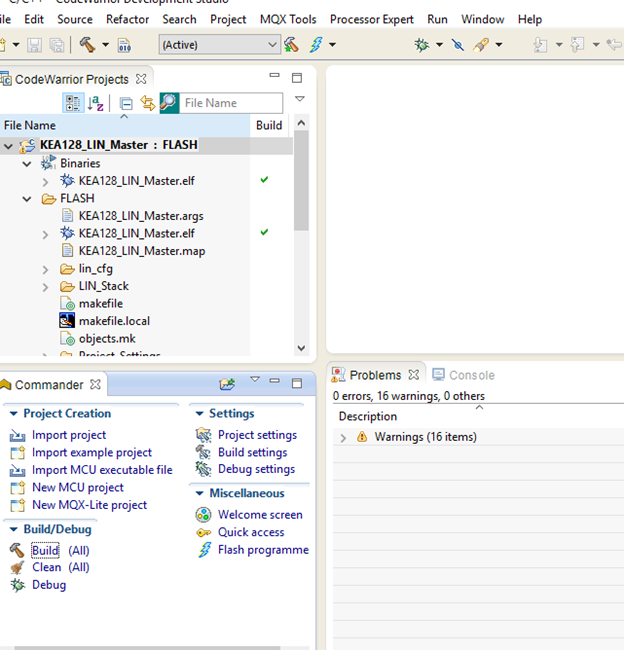Screen dimensions: 624x650
Task: Click the sort alphabetically a-z icon
Action: (95, 103)
